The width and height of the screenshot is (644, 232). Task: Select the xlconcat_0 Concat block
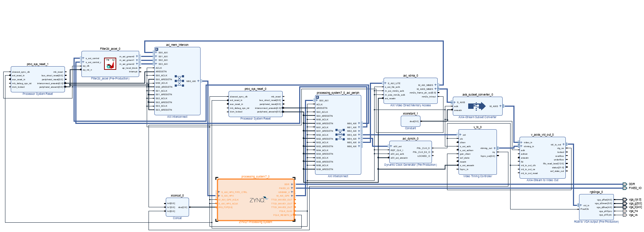coord(177,207)
